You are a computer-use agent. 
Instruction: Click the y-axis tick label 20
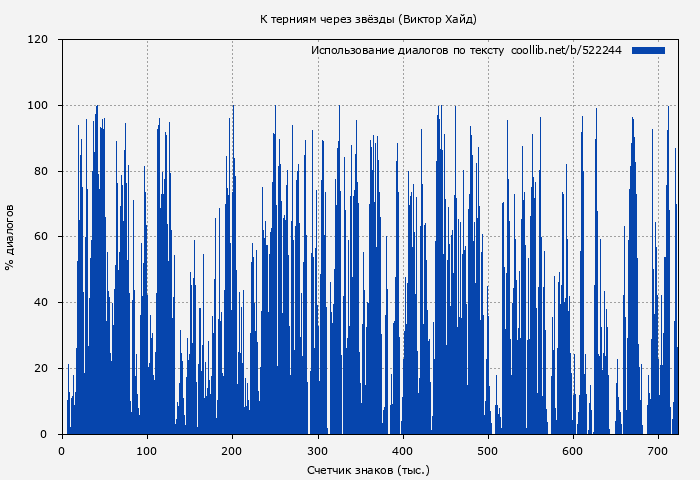click(41, 369)
